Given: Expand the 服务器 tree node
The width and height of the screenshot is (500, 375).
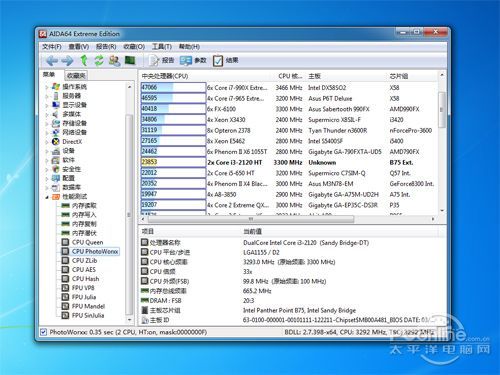Looking at the screenshot, I should pyautogui.click(x=47, y=96).
